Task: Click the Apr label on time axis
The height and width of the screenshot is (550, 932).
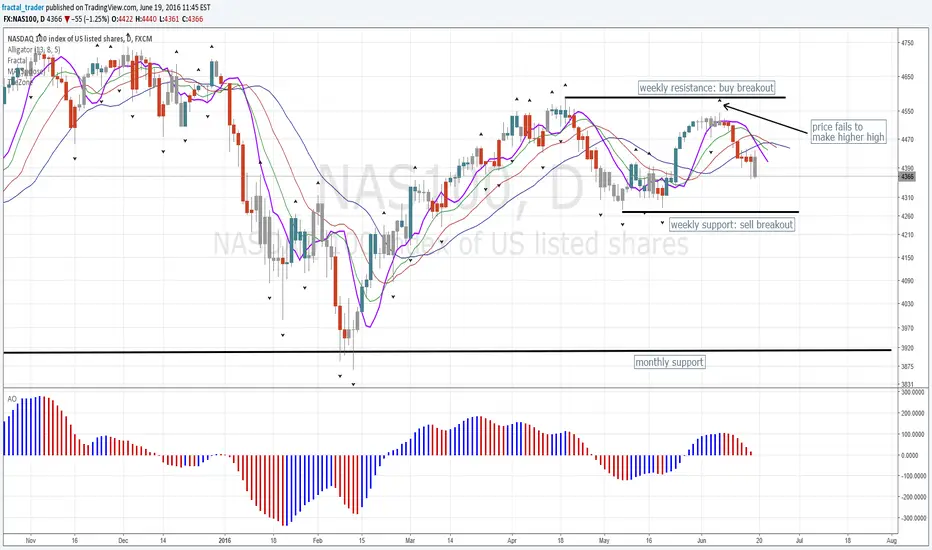Action: point(512,541)
